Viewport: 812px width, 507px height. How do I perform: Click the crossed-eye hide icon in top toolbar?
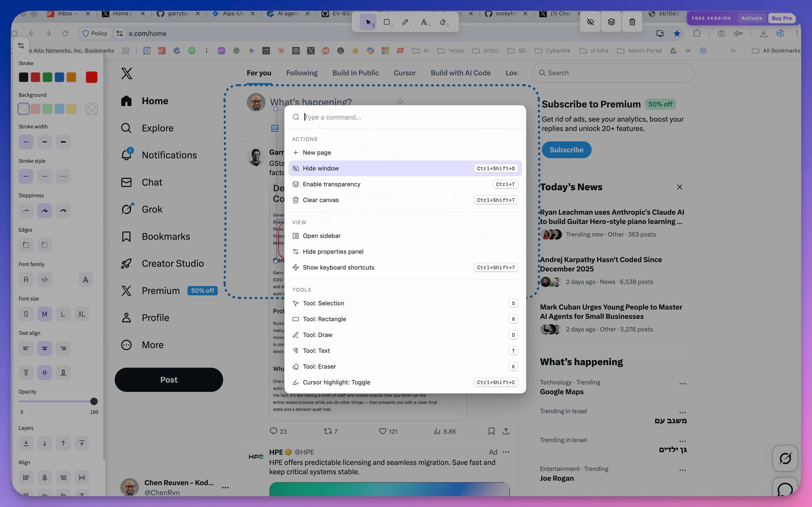(590, 22)
